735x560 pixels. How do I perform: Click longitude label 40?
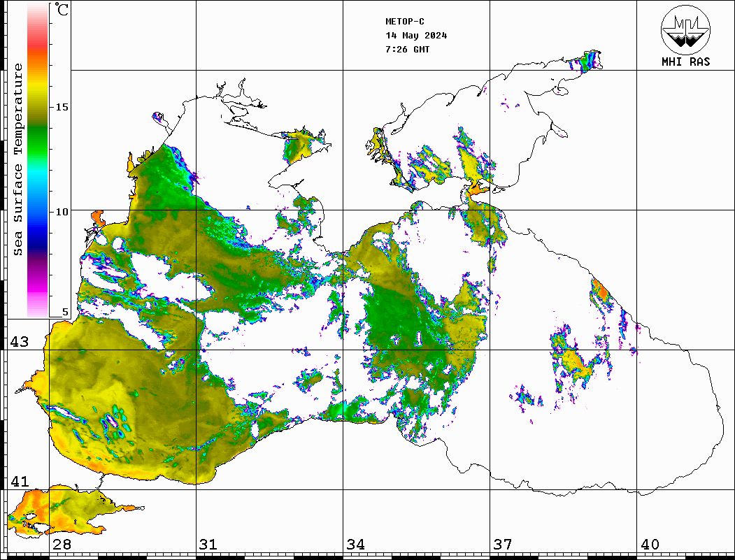click(x=650, y=544)
